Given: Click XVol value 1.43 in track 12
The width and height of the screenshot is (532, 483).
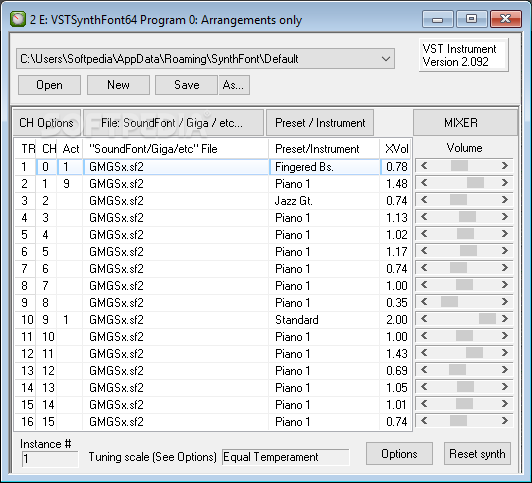Looking at the screenshot, I should pos(396,354).
